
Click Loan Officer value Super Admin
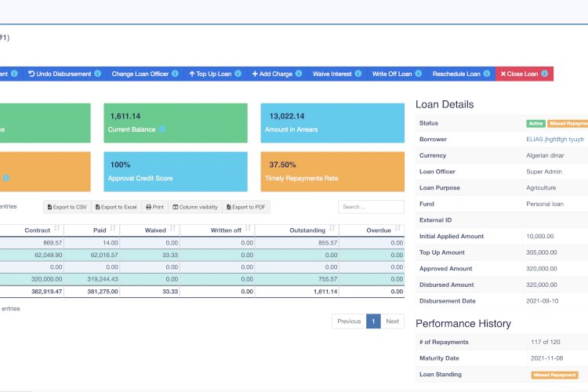tap(544, 172)
